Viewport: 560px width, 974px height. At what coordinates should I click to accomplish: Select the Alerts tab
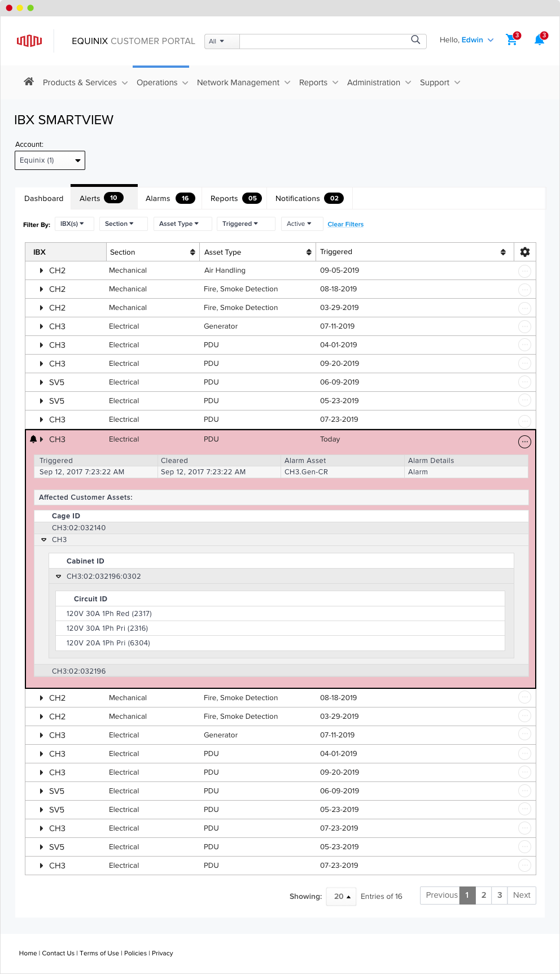point(104,198)
